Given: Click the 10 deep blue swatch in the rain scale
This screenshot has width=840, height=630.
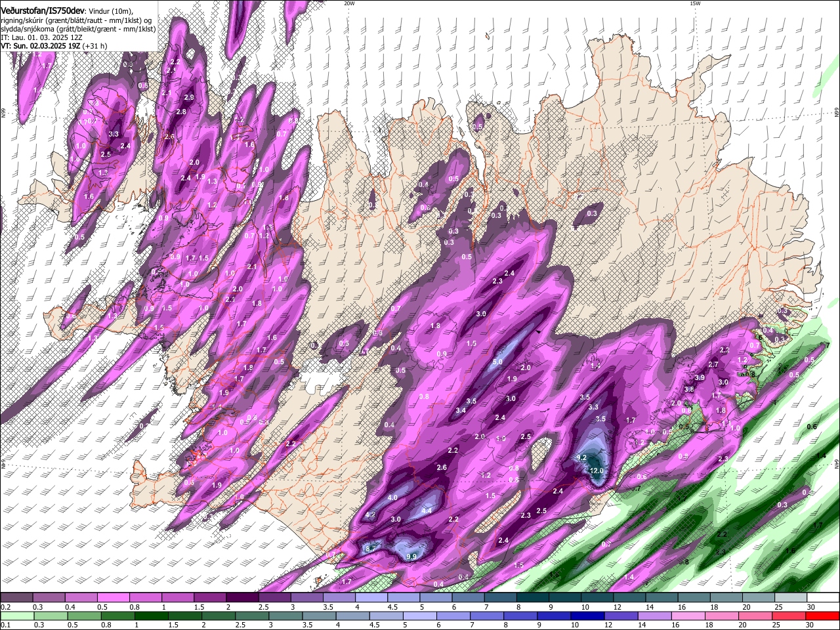Looking at the screenshot, I should click(587, 616).
